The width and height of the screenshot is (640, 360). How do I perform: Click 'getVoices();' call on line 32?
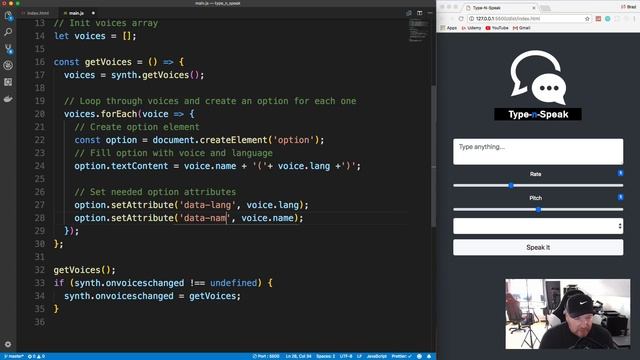84,270
